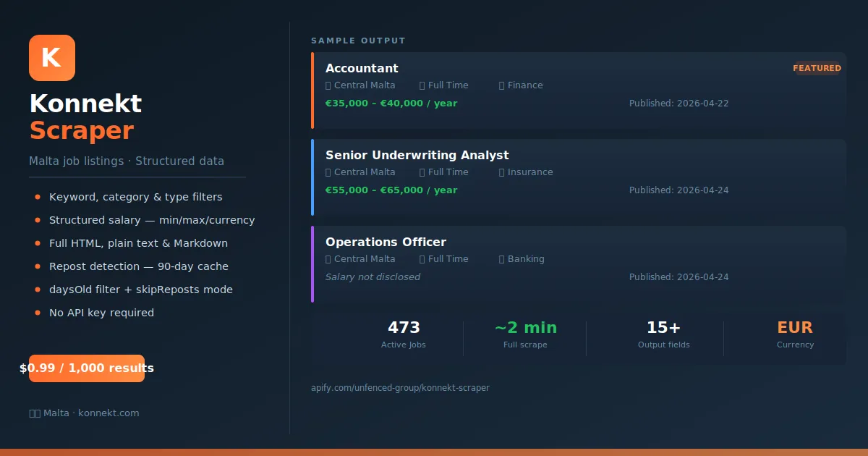Click the Salary not disclosed text
The image size is (868, 456).
tap(373, 277)
